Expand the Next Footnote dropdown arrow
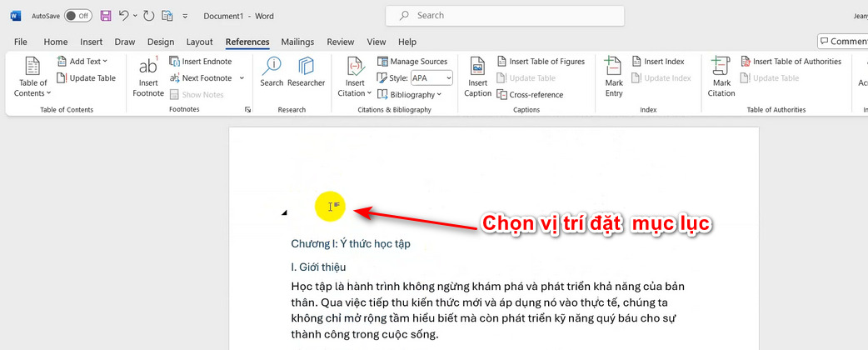 [242, 78]
